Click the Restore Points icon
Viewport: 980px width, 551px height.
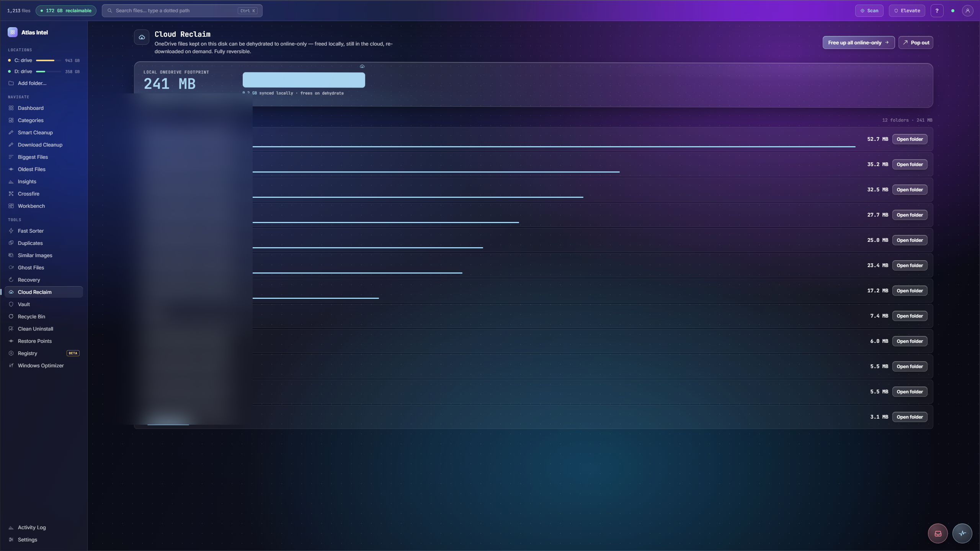click(11, 341)
